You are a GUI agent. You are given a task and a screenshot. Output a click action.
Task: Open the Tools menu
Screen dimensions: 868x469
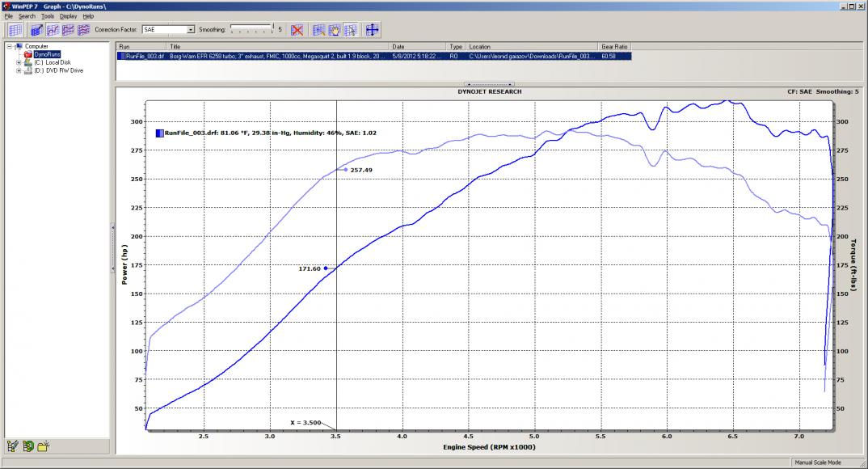pos(48,15)
